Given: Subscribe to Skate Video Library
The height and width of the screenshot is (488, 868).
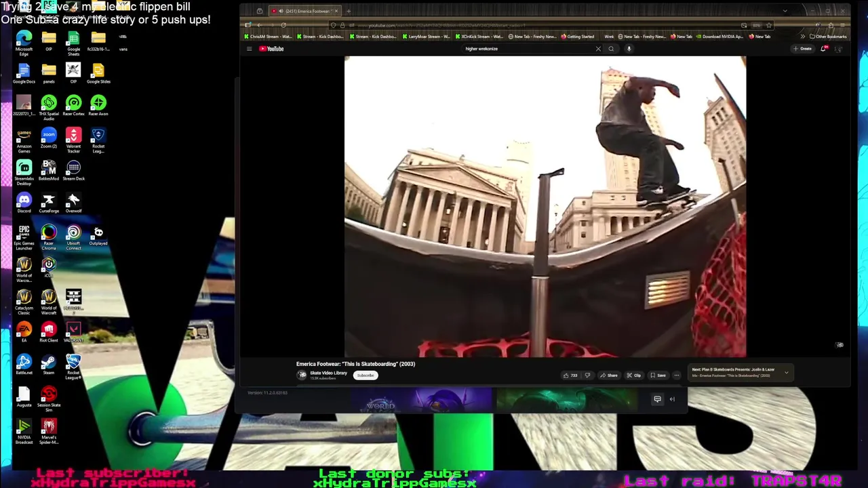Looking at the screenshot, I should pos(366,375).
